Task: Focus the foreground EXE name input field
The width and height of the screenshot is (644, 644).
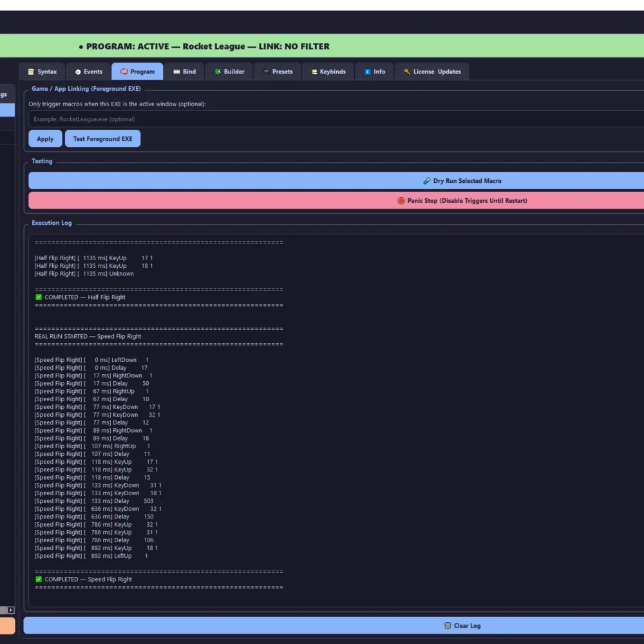Action: [x=336, y=119]
